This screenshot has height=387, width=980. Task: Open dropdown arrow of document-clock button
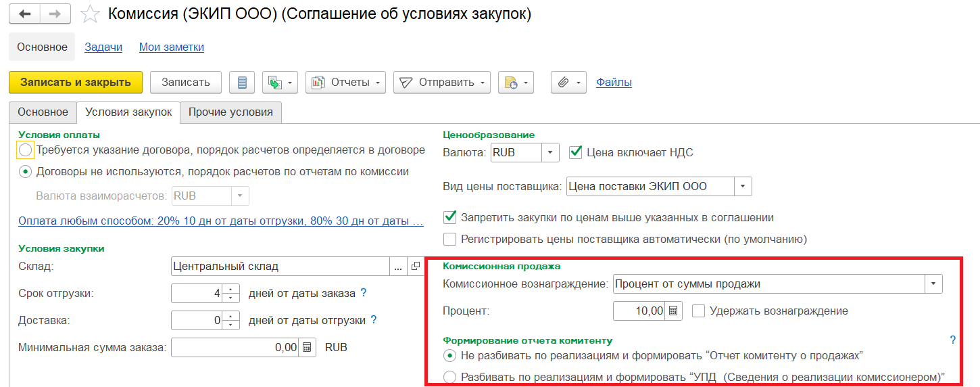tap(526, 83)
